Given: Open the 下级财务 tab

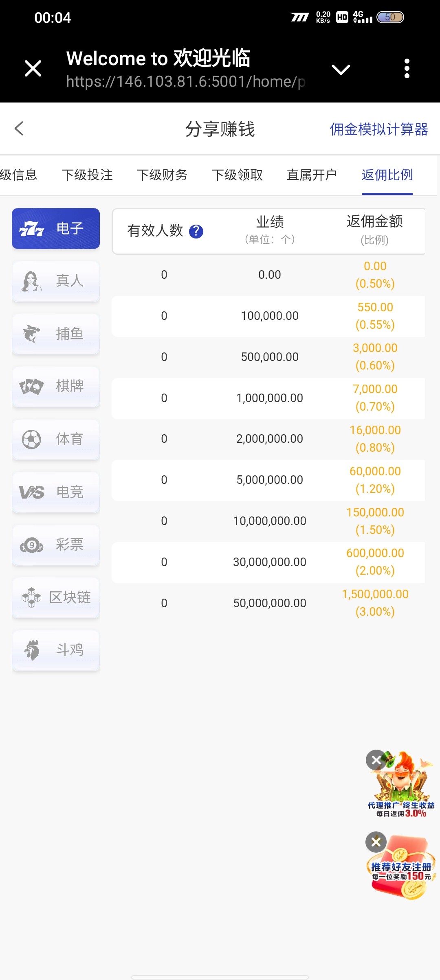Looking at the screenshot, I should [162, 175].
